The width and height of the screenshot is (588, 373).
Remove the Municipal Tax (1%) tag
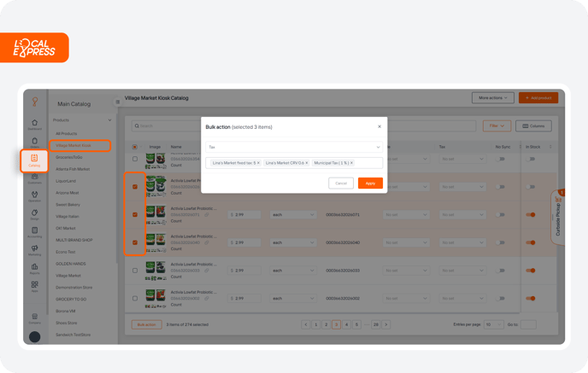351,163
